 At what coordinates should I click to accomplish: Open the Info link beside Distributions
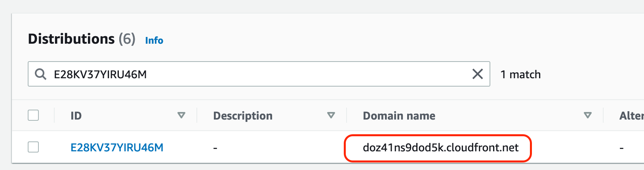[x=154, y=41]
